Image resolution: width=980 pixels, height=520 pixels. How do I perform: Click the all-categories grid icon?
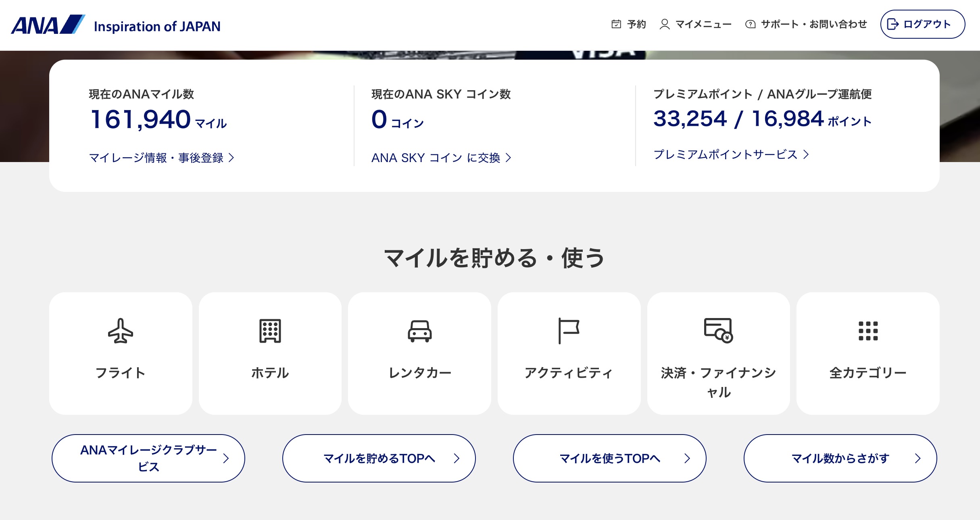[x=868, y=331]
